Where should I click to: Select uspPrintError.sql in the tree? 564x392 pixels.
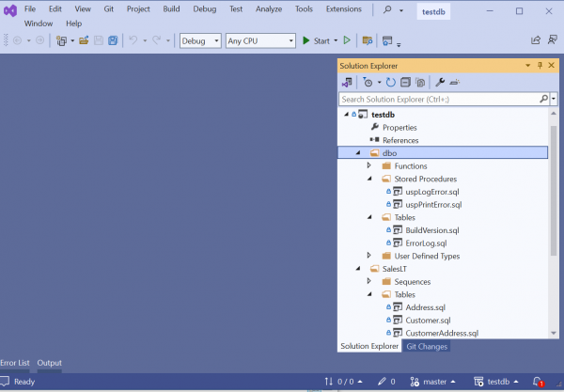433,205
